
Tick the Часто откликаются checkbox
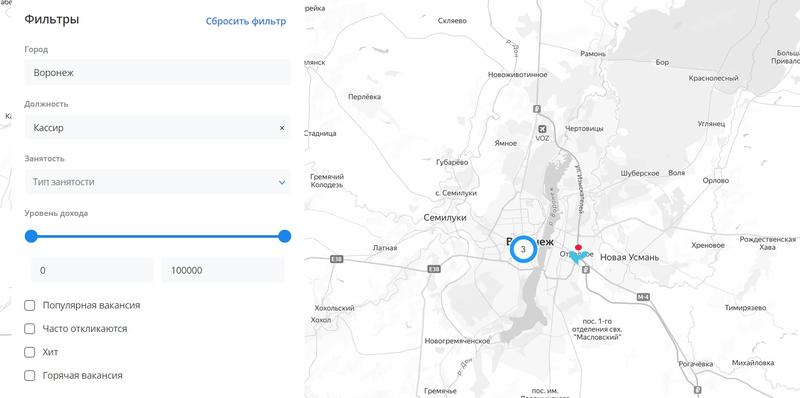click(x=30, y=329)
